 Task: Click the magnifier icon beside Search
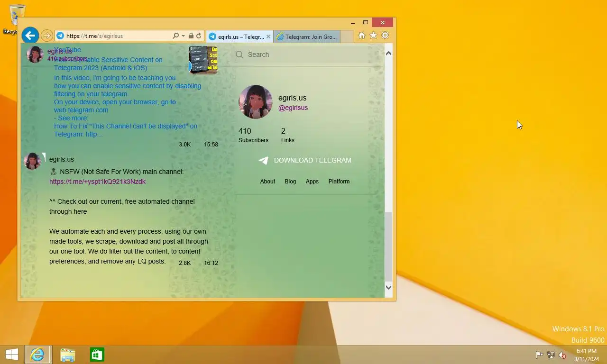[239, 55]
